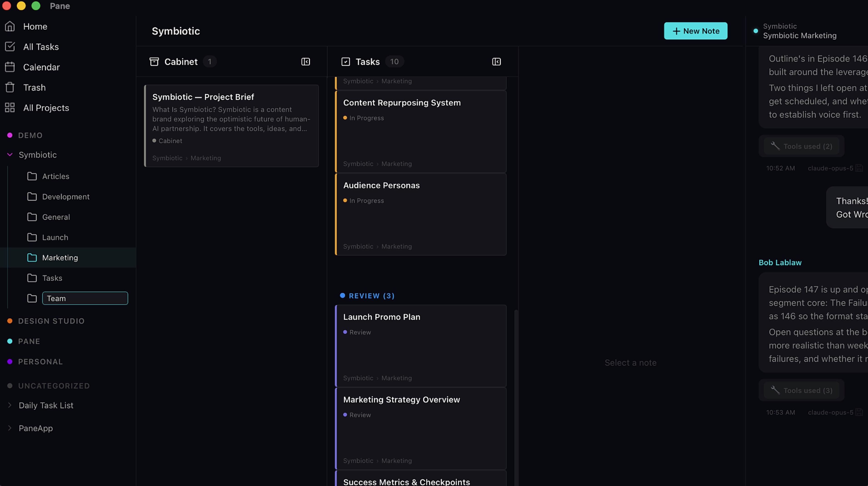Collapse the Tasks column panel icon
The height and width of the screenshot is (486, 868).
click(496, 62)
